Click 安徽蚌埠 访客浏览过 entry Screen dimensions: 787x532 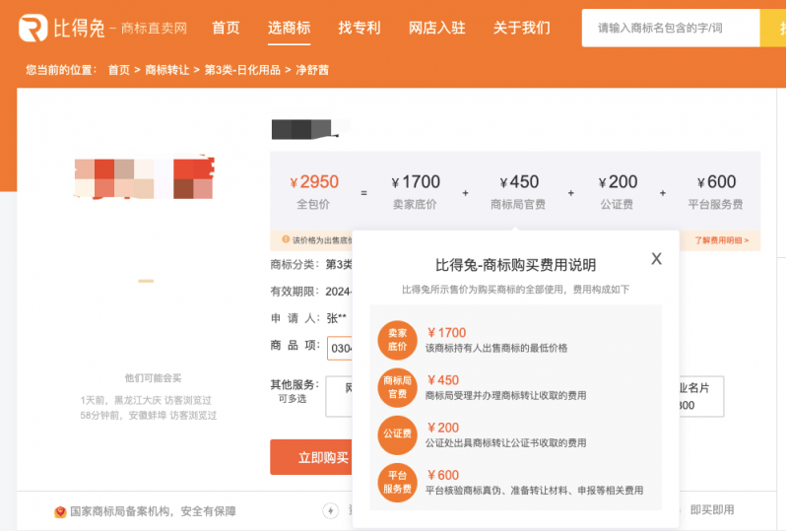149,416
